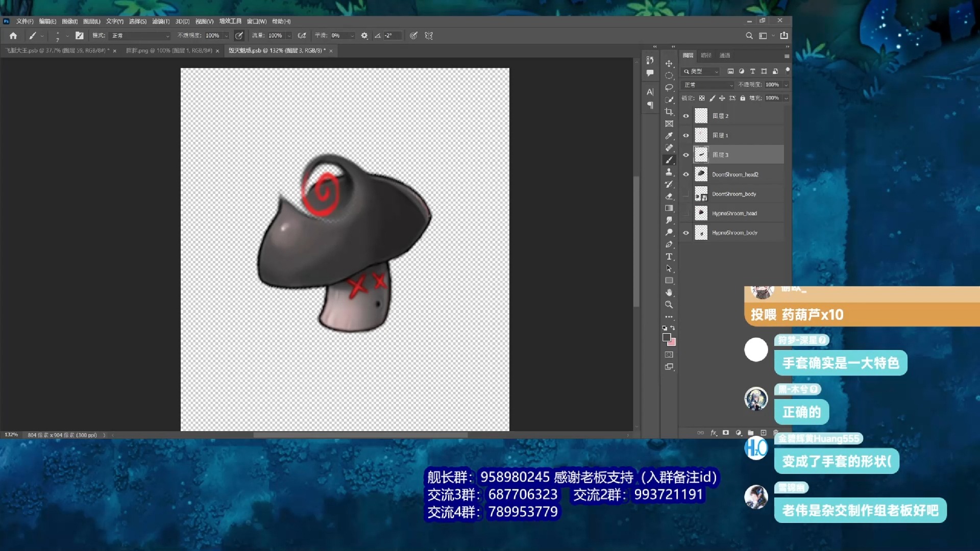Expand brush opacity 不透明度 slider dropdown

click(226, 36)
